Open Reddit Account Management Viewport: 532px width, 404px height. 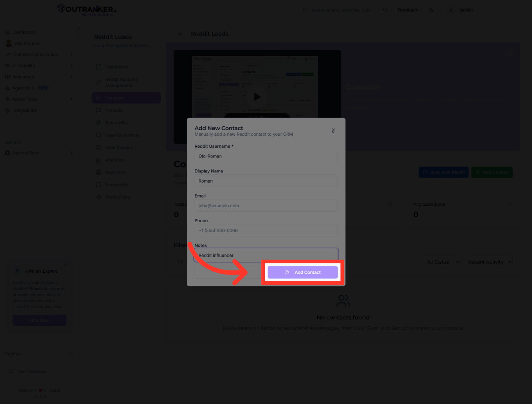point(126,82)
